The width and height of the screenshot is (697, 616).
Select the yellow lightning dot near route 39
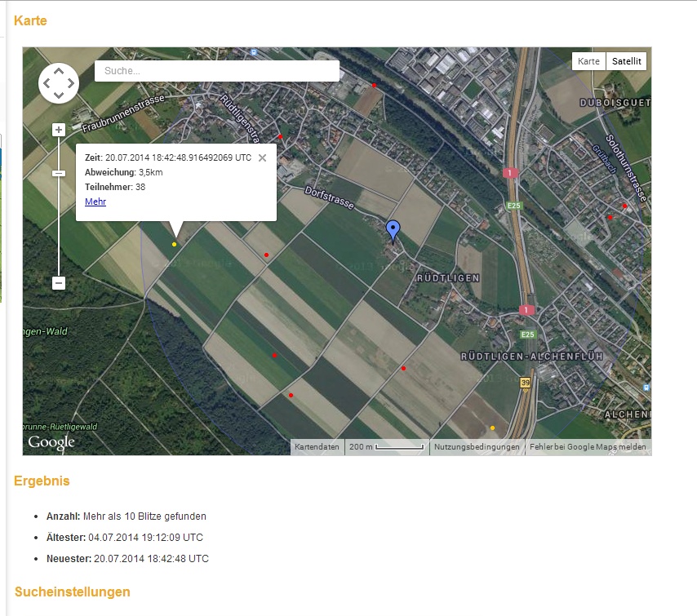[x=492, y=428]
